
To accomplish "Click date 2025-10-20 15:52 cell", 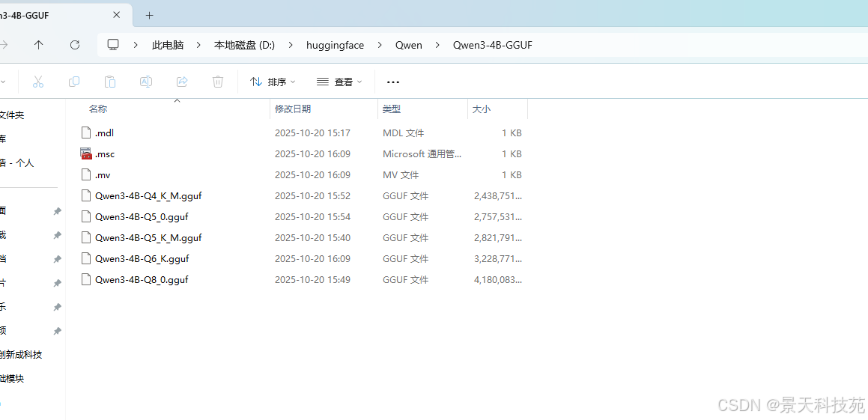I will [313, 196].
